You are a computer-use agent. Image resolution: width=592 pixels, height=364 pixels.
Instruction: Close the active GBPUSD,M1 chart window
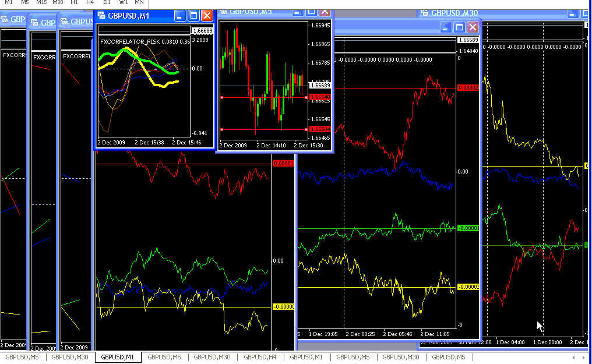(207, 16)
